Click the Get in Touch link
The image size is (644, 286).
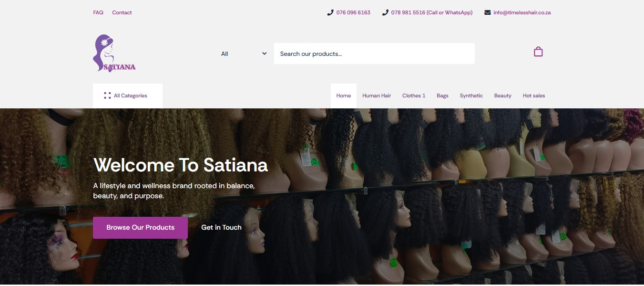(221, 227)
